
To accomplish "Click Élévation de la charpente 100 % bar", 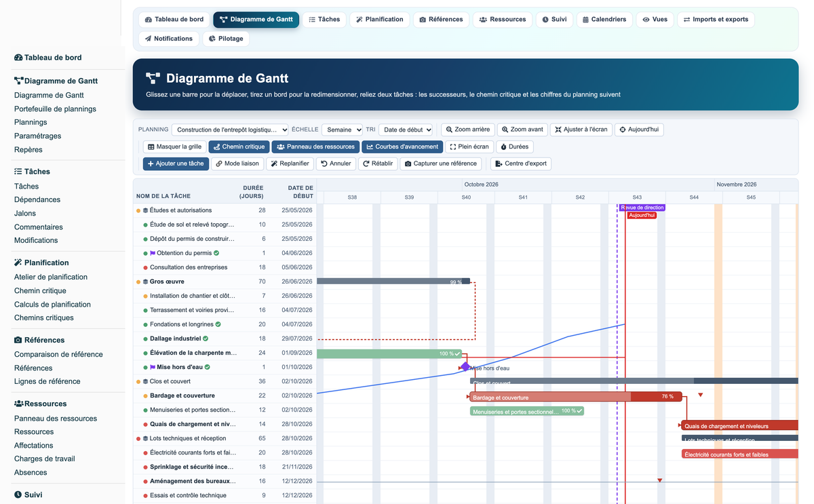I will tap(389, 353).
